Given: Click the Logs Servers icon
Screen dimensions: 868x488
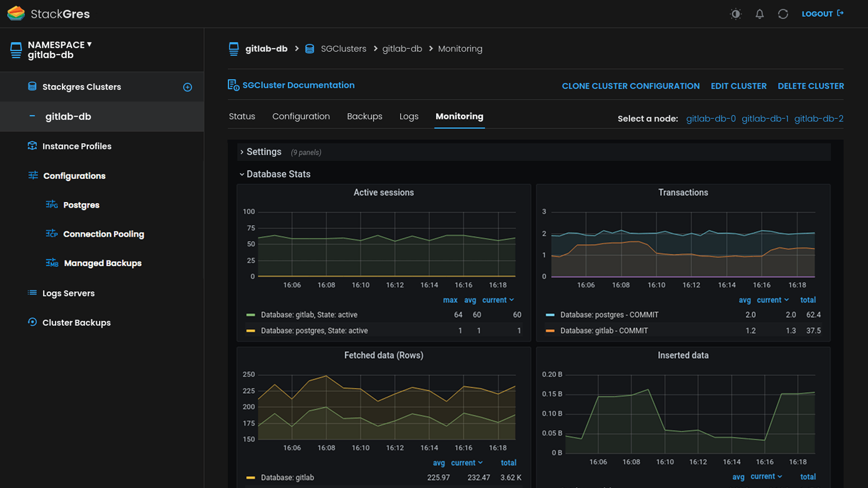Looking at the screenshot, I should tap(32, 293).
